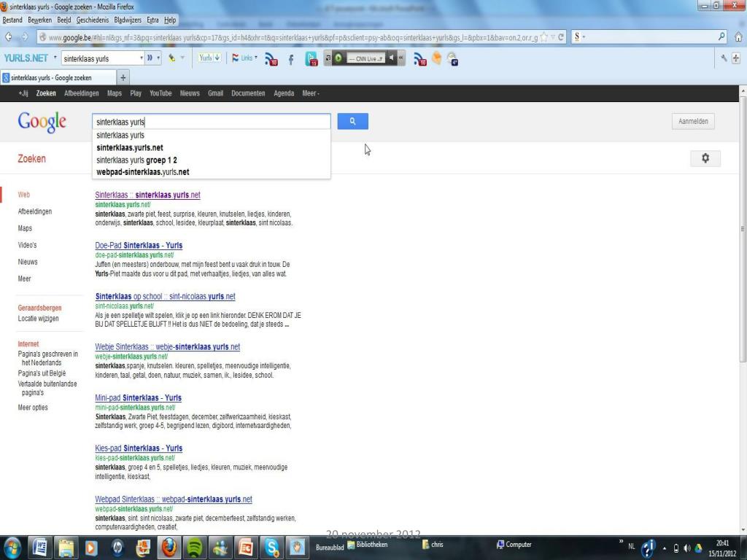Mute the toolbar radio player speaker
This screenshot has height=560, width=747.
391,58
